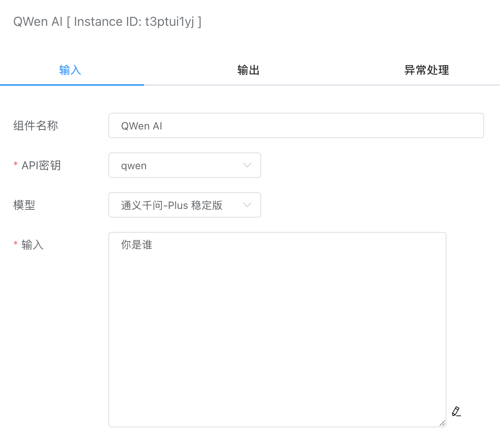
Task: Click the API密钥 label
Action: click(x=37, y=165)
